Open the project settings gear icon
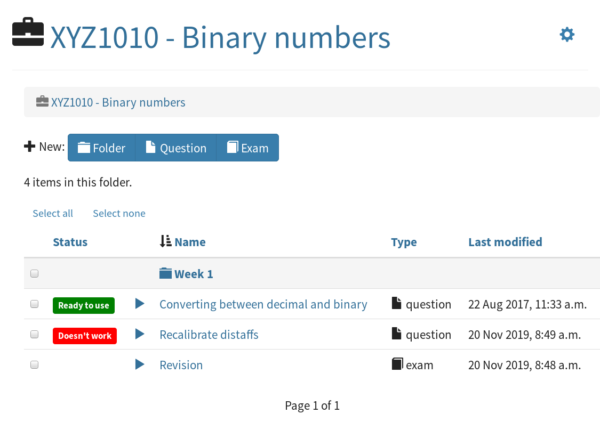The width and height of the screenshot is (600, 430). tap(567, 35)
